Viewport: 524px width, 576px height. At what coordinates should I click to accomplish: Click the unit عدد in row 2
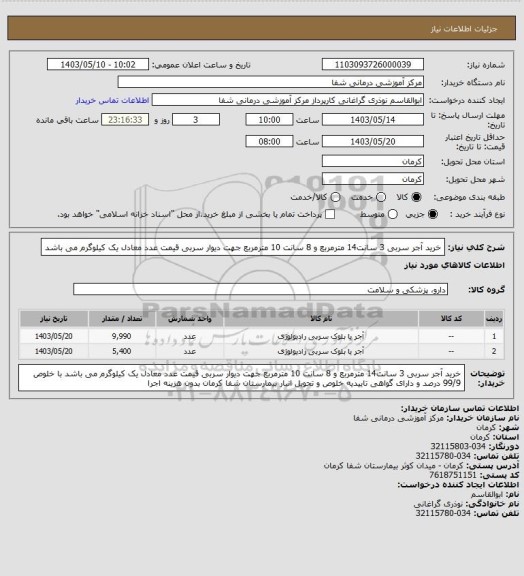190,352
